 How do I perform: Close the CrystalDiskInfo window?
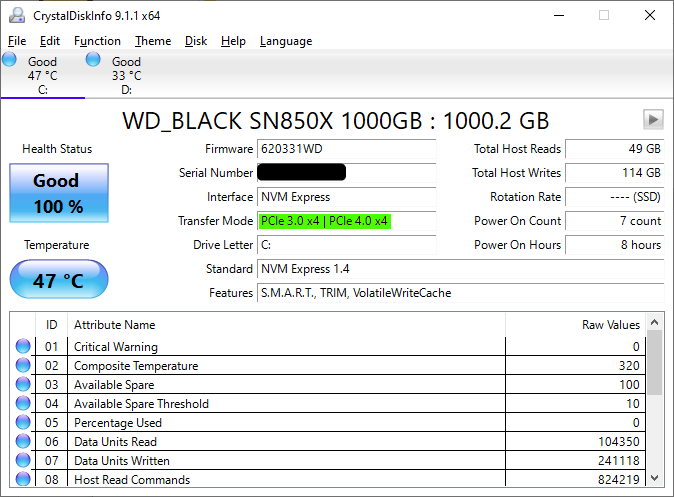650,15
